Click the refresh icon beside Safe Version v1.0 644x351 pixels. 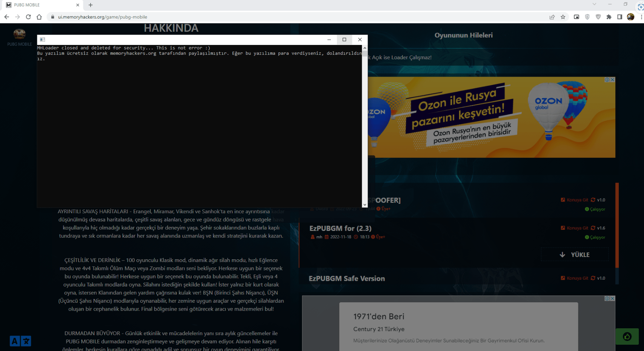click(593, 278)
